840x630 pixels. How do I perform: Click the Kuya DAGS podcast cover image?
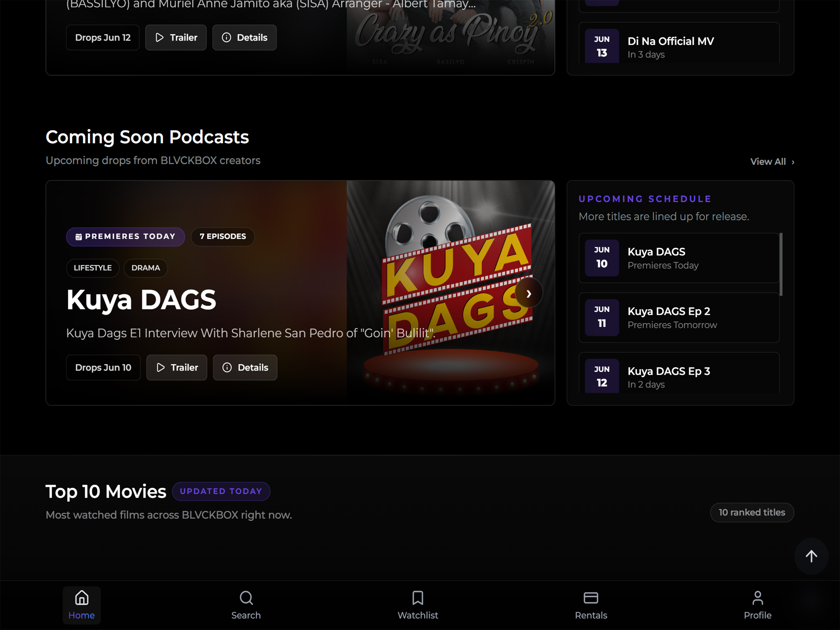pyautogui.click(x=451, y=293)
